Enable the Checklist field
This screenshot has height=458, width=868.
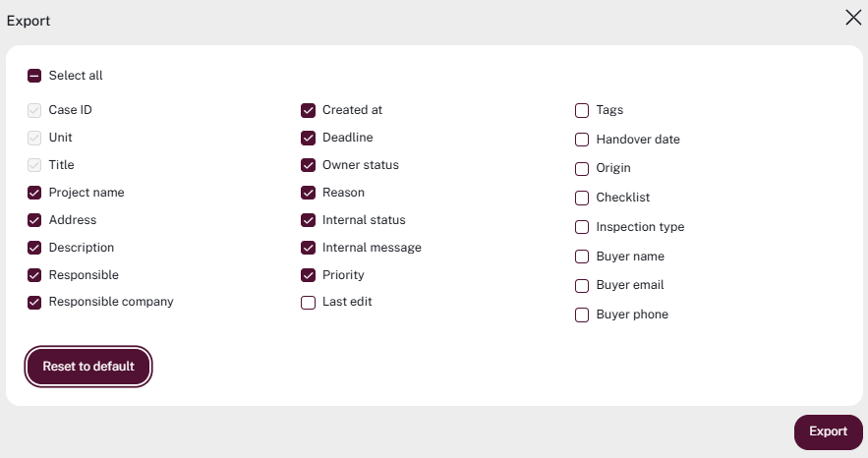582,198
